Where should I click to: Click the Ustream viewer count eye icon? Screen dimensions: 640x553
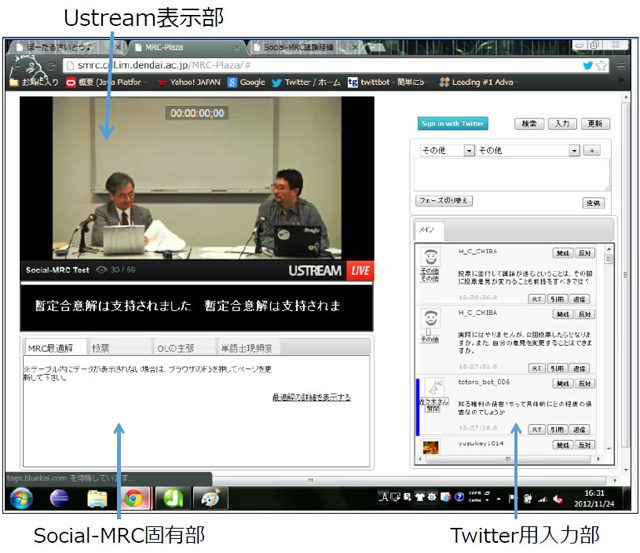[x=101, y=270]
